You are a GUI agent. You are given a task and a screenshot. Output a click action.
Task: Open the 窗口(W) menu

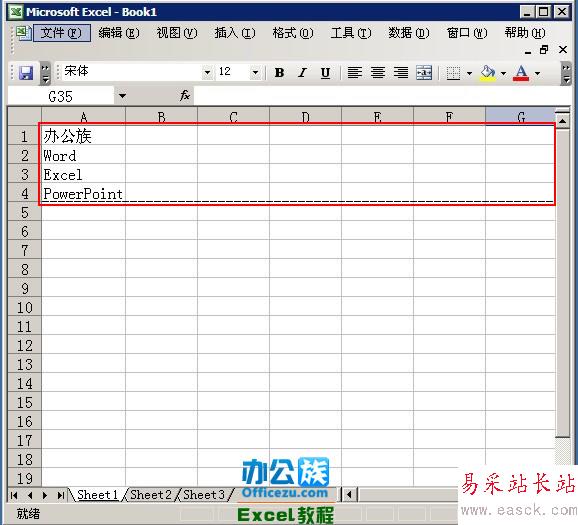(467, 33)
